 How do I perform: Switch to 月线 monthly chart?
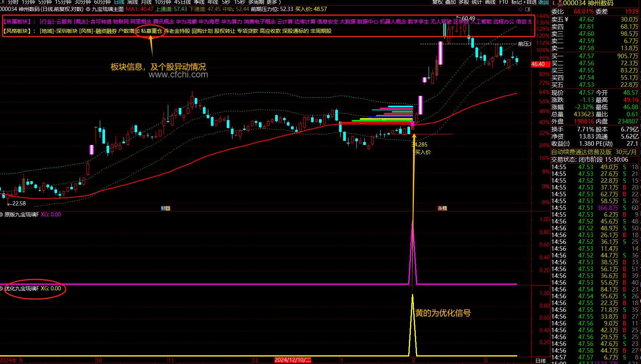click(146, 2)
